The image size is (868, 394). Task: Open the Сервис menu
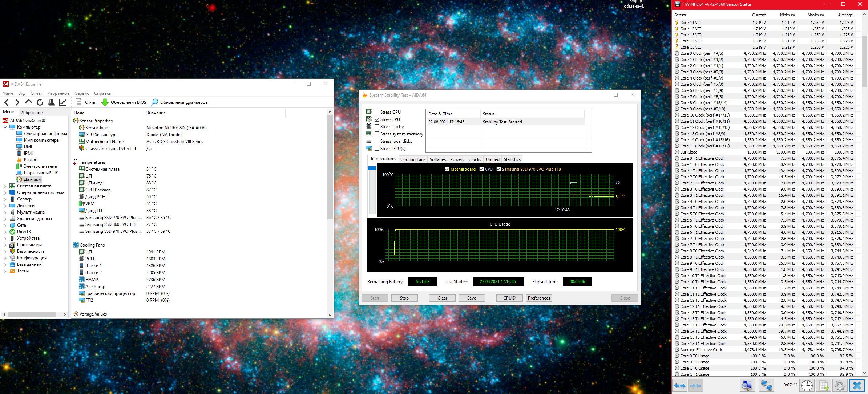click(81, 93)
